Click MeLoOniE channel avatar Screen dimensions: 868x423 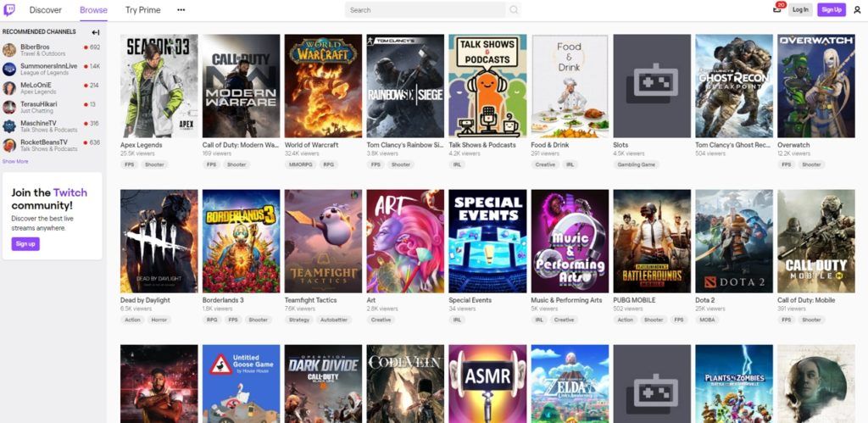9,88
